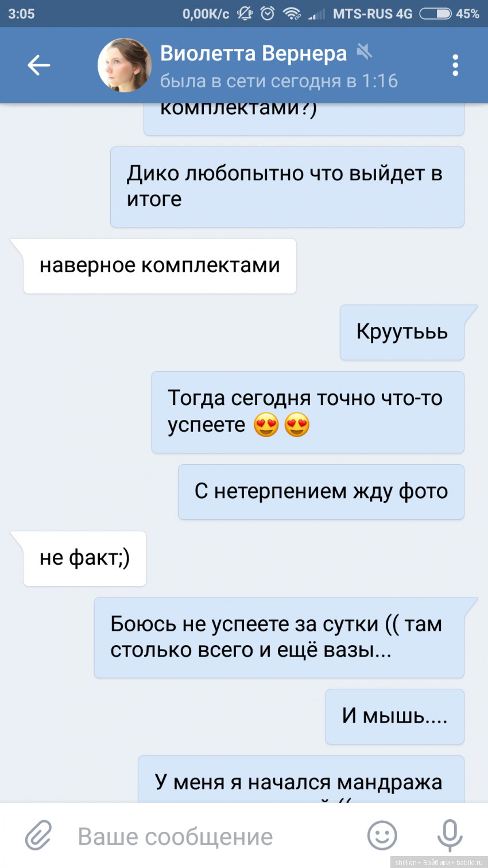Open Виолетта Вернера's profile avatar
488x868 pixels.
pyautogui.click(x=125, y=65)
